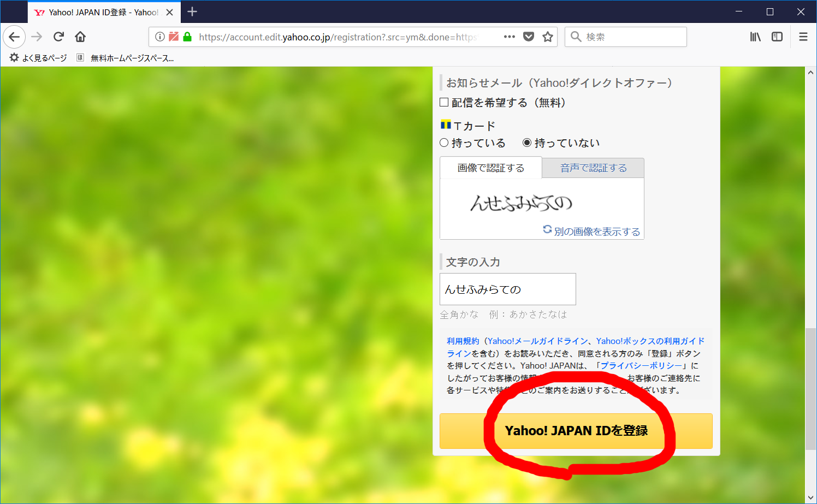Click the forward navigation arrow
The image size is (817, 504).
pos(37,37)
